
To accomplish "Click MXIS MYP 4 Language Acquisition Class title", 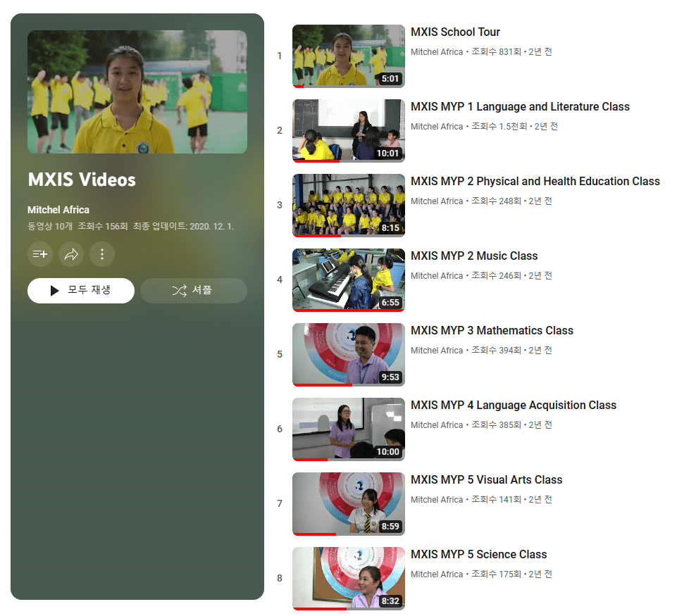I will [x=513, y=406].
